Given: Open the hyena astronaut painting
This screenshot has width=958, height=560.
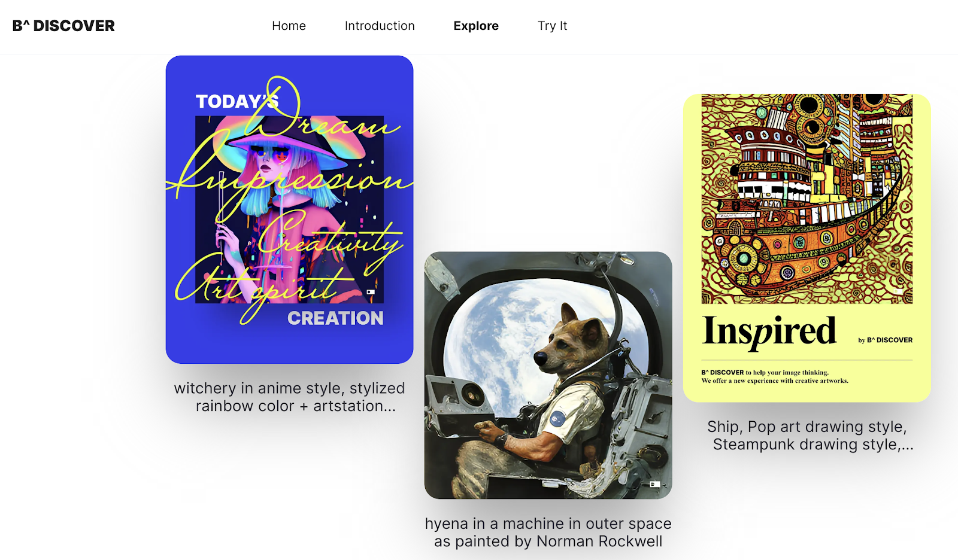Looking at the screenshot, I should [x=548, y=375].
